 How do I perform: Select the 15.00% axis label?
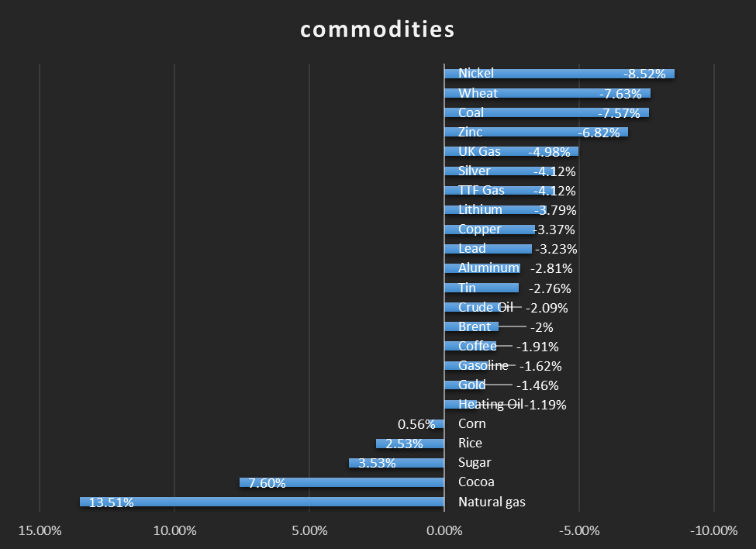tap(39, 531)
